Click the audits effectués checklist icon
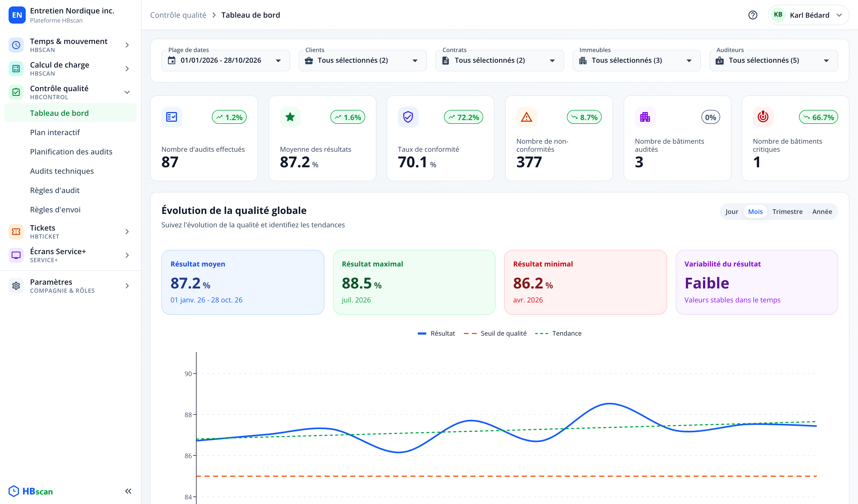Image resolution: width=858 pixels, height=504 pixels. [x=172, y=117]
